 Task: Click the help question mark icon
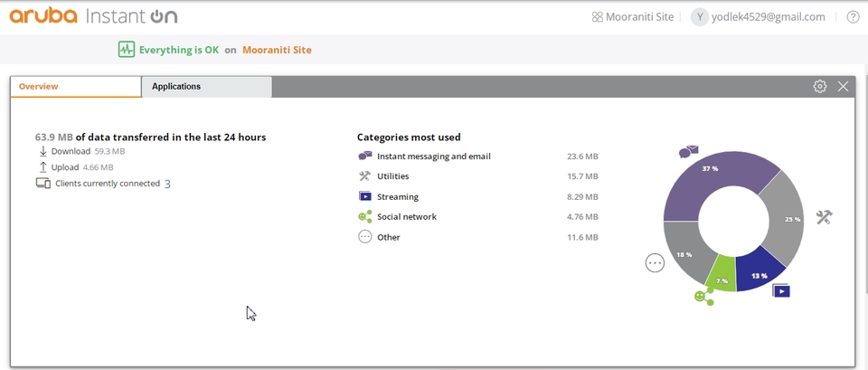[x=854, y=17]
